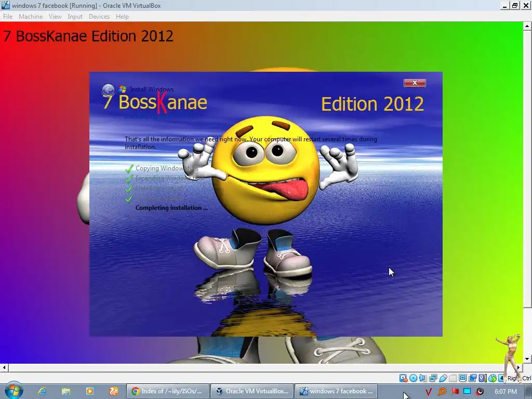This screenshot has width=532, height=399.
Task: Switch to Oracle VM VirtualBox manager taskbar button
Action: (252, 391)
